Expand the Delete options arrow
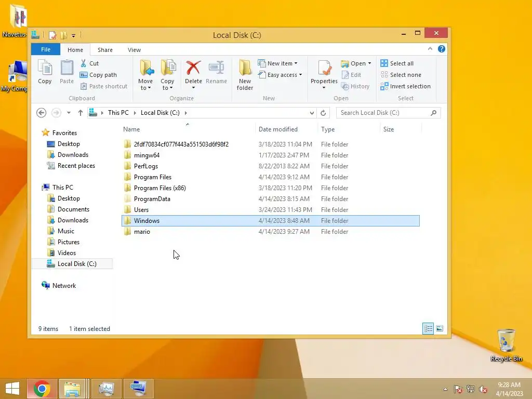 (193, 87)
